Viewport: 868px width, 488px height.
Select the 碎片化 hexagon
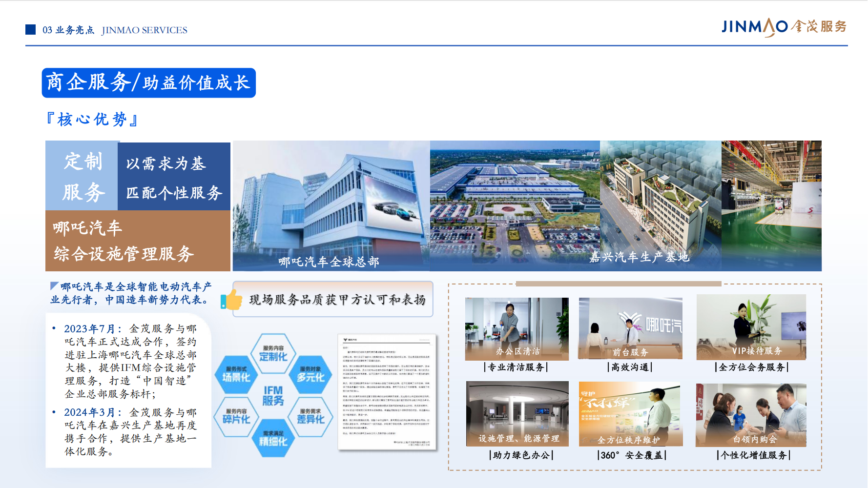coord(236,416)
